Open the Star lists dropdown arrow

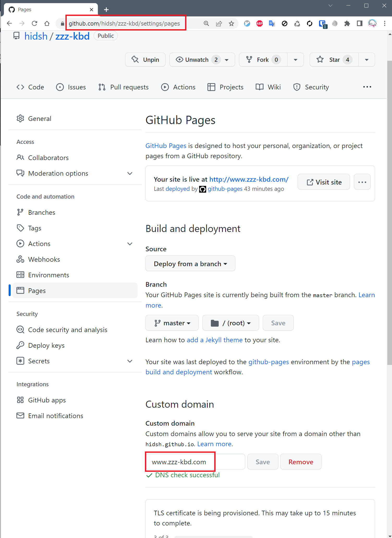pos(367,60)
